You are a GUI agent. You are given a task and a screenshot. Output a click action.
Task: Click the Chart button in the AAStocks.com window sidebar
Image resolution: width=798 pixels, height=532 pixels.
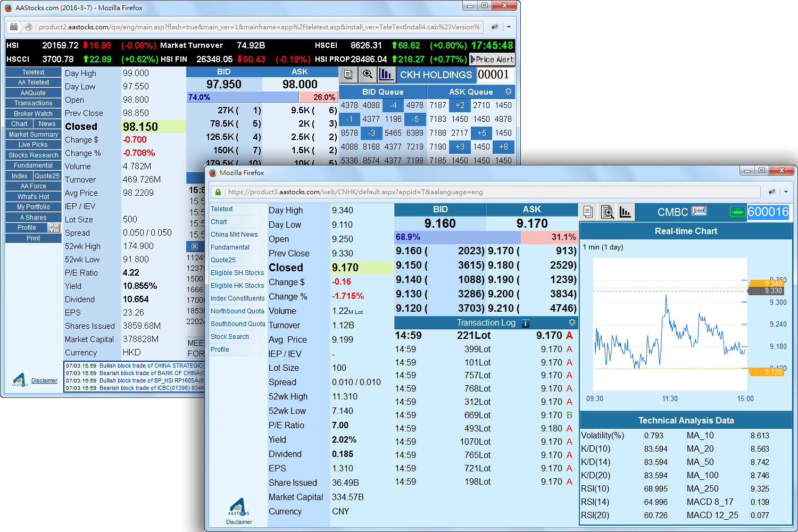[19, 124]
